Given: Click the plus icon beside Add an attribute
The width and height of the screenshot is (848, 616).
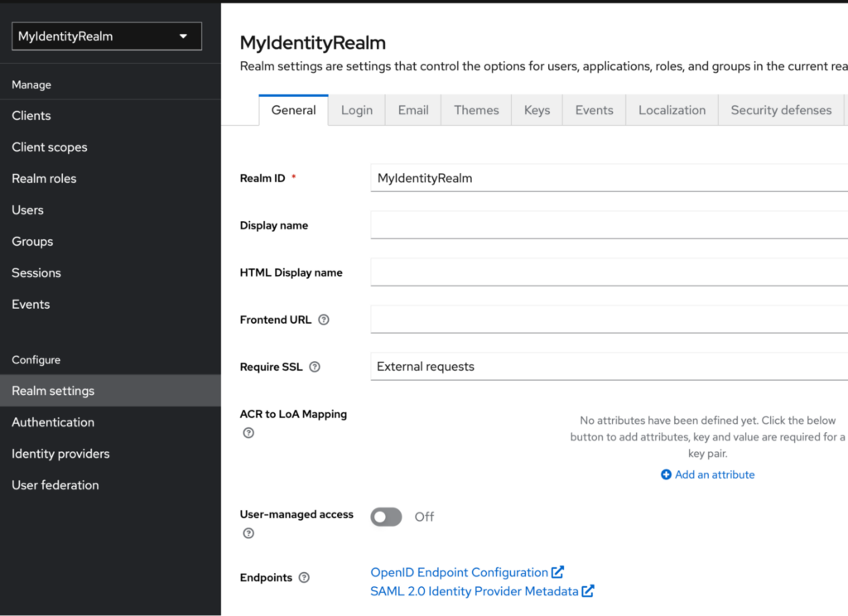Looking at the screenshot, I should coord(666,475).
